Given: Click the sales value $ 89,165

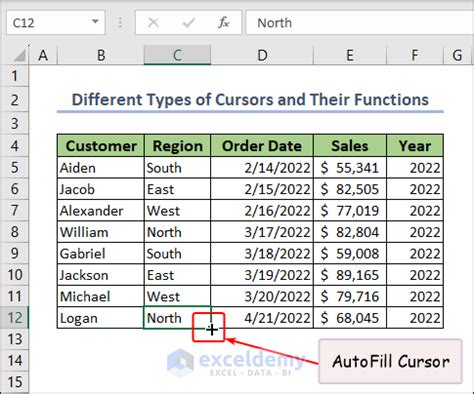Looking at the screenshot, I should coord(350,275).
